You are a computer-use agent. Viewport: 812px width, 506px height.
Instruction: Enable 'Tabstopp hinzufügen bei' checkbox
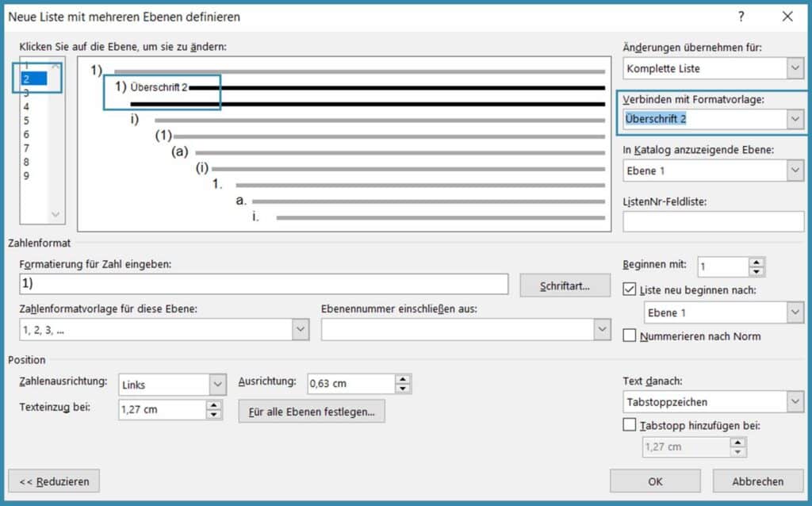pos(630,426)
